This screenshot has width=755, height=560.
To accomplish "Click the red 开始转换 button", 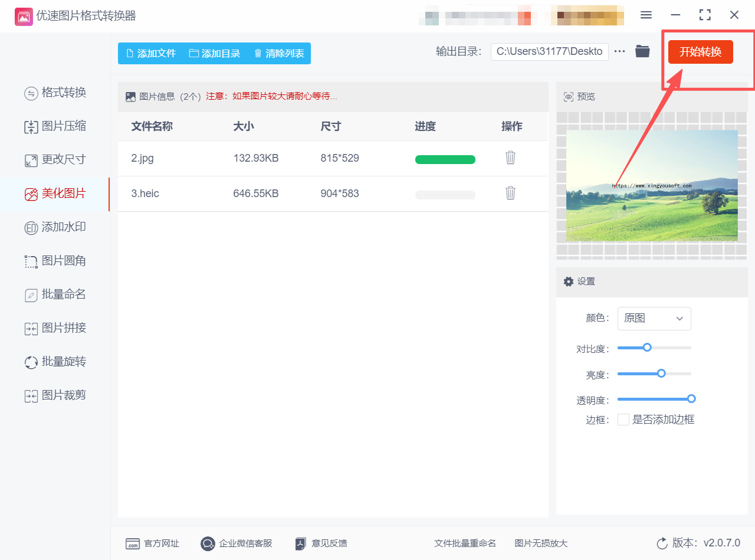I will [700, 52].
